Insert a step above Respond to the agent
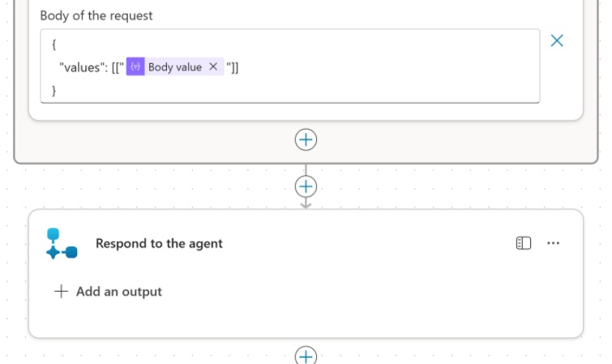Image resolution: width=612 pixels, height=364 pixels. pyautogui.click(x=306, y=186)
